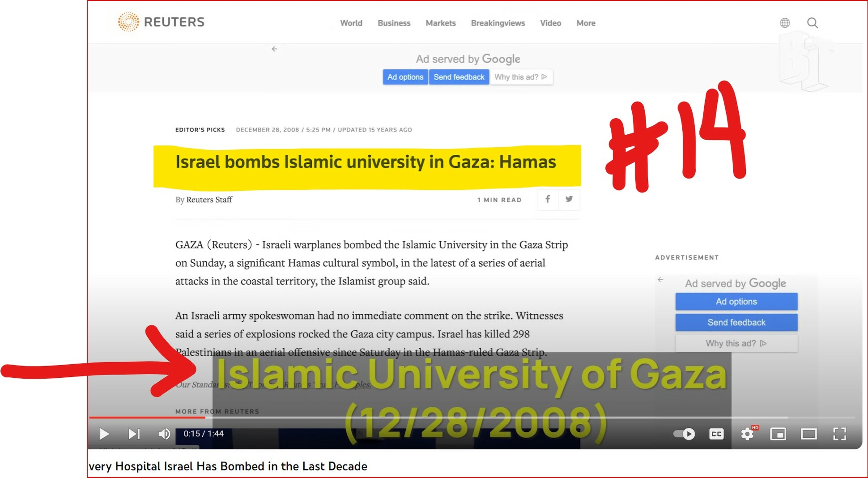The width and height of the screenshot is (868, 478).
Task: Switch to theater mode view
Action: [x=808, y=434]
